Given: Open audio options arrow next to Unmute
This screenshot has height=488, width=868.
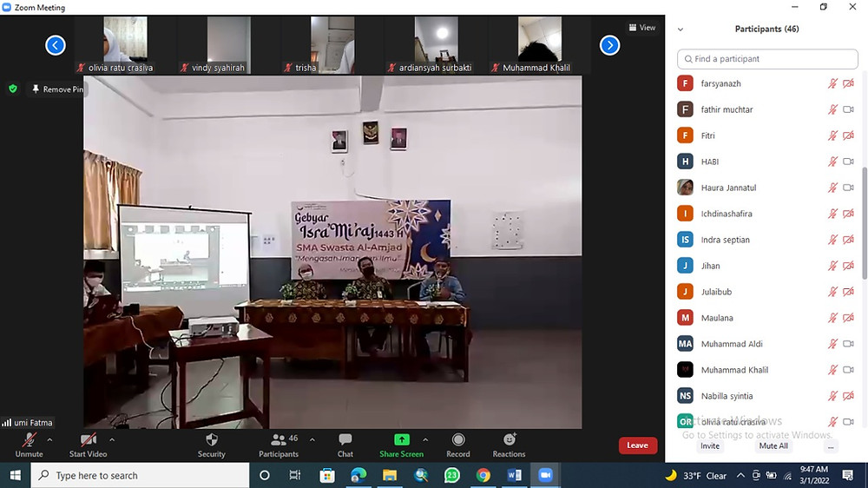Looking at the screenshot, I should click(49, 440).
